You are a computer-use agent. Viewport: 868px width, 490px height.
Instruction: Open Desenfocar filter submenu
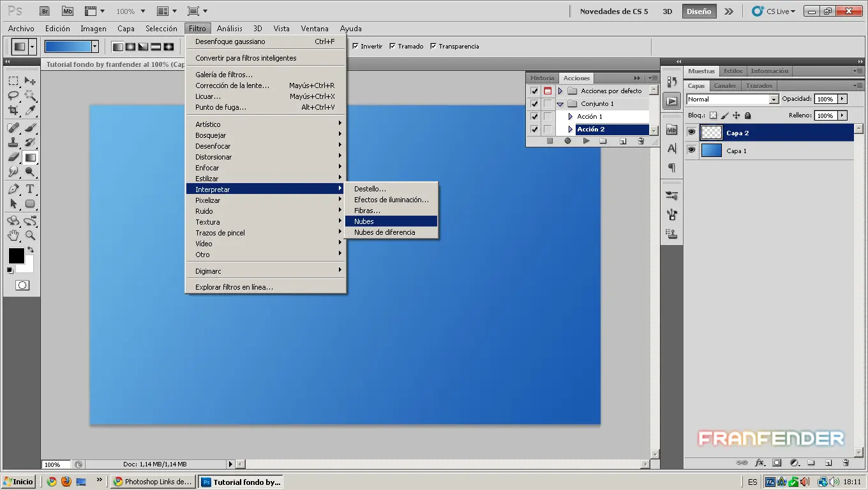point(266,146)
